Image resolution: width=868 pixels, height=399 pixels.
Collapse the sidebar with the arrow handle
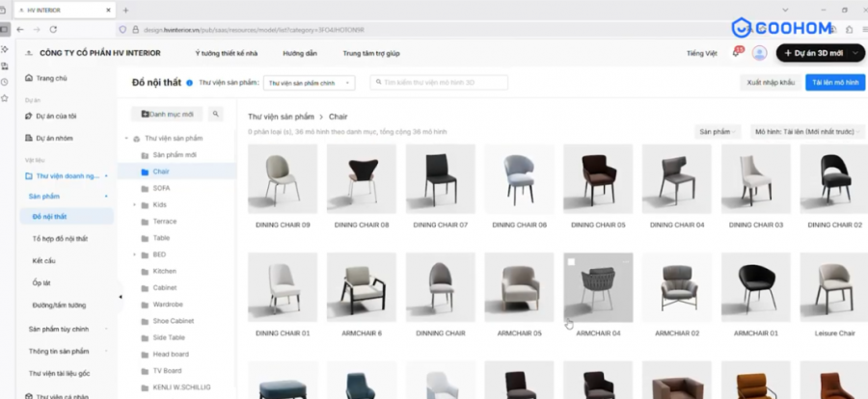click(x=121, y=297)
